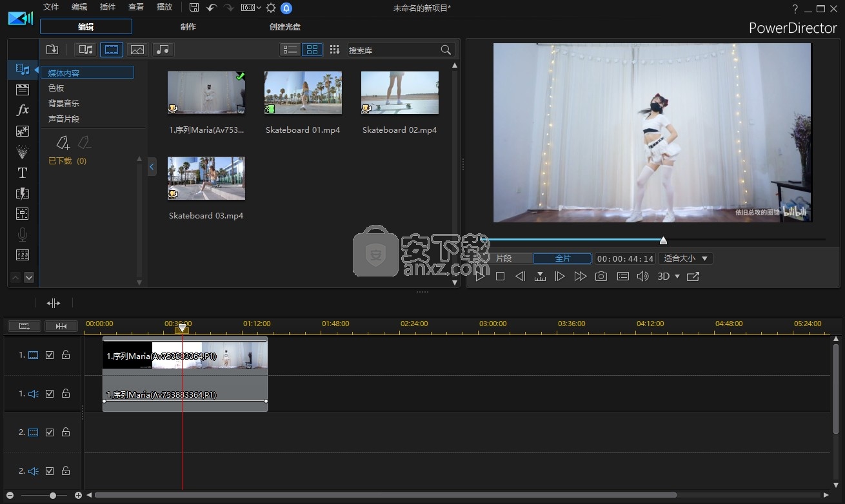The height and width of the screenshot is (504, 845).
Task: Open preferences gear icon
Action: pos(271,8)
